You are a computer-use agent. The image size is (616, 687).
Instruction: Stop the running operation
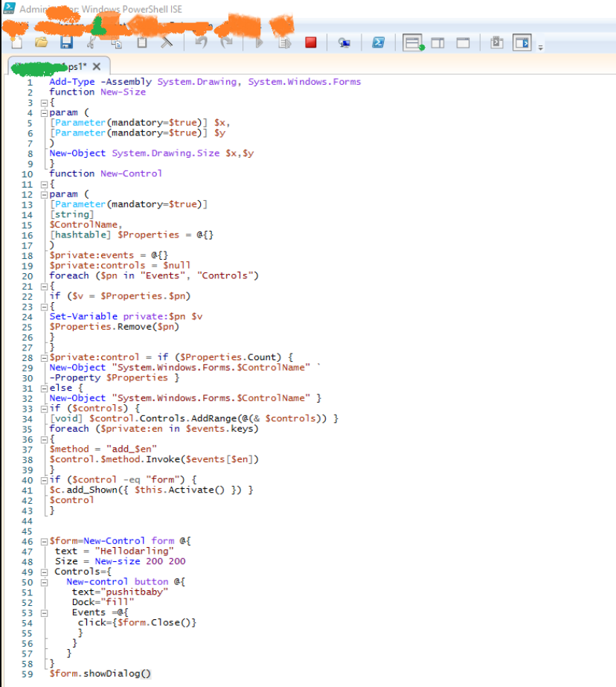tap(309, 42)
